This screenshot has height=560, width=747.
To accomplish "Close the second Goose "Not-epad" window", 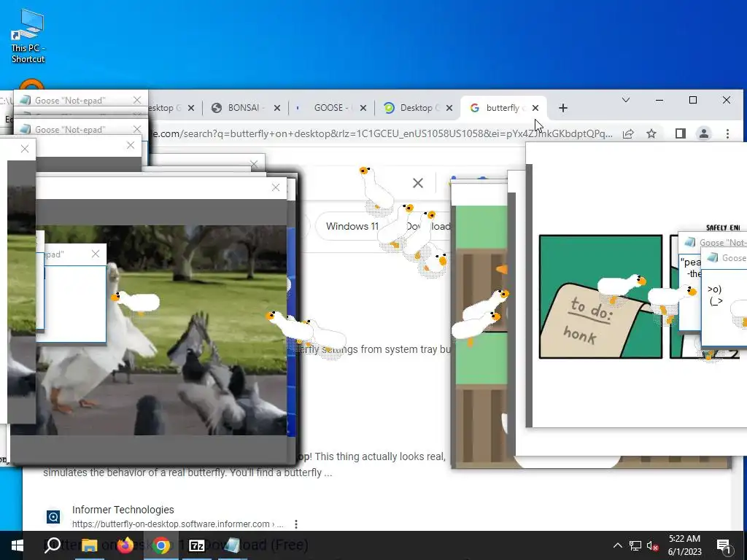I will pos(137,129).
